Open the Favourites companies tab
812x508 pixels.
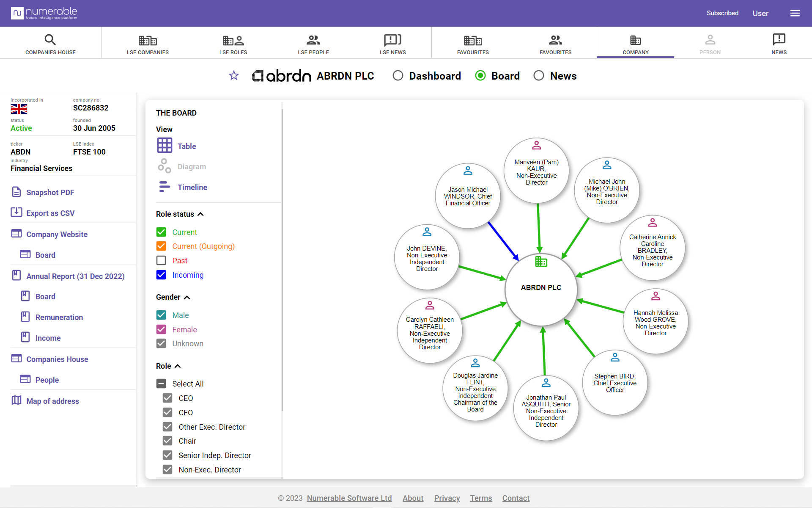tap(473, 44)
